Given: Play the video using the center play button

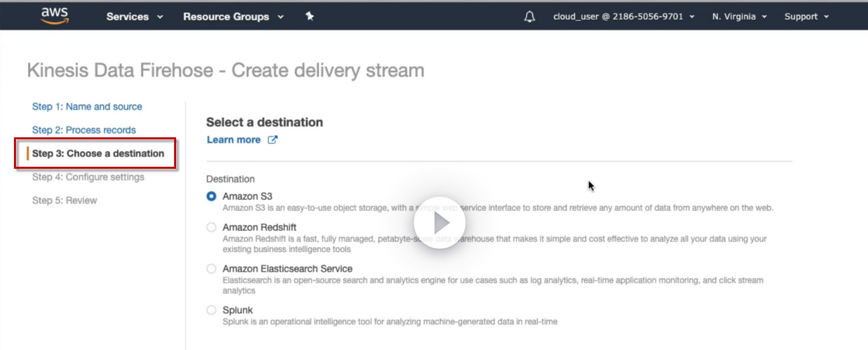Looking at the screenshot, I should pos(439,223).
